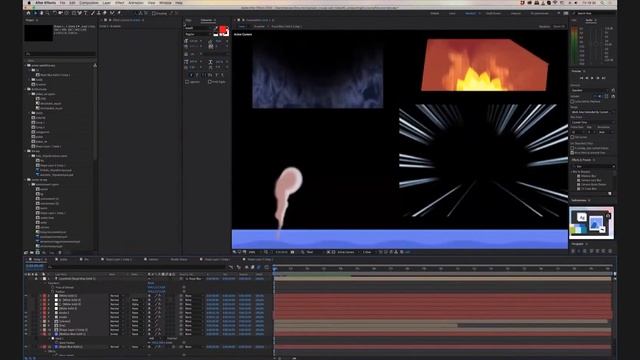640x360 pixels.
Task: Open the Composition menu
Action: [89, 3]
